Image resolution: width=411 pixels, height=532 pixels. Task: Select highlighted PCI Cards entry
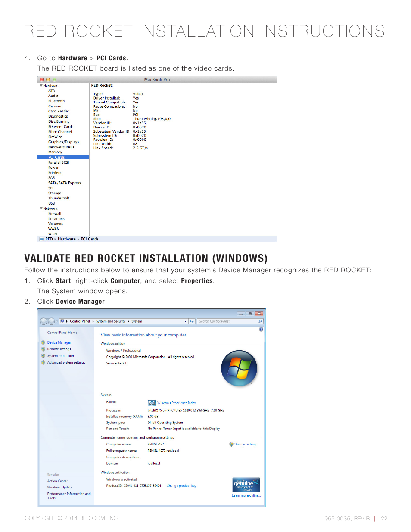click(63, 157)
